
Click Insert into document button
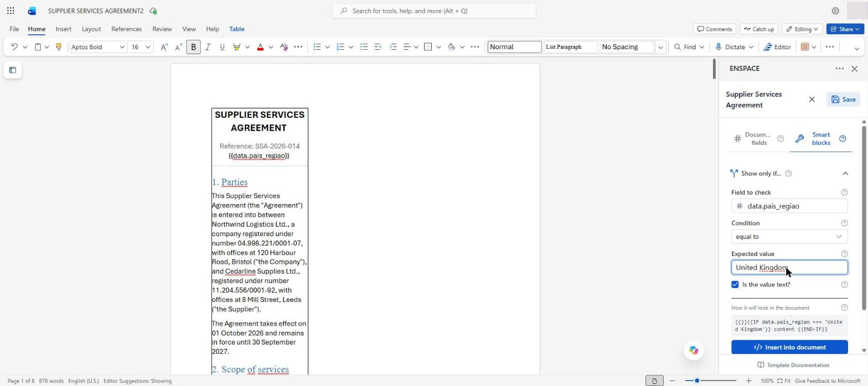pos(789,347)
